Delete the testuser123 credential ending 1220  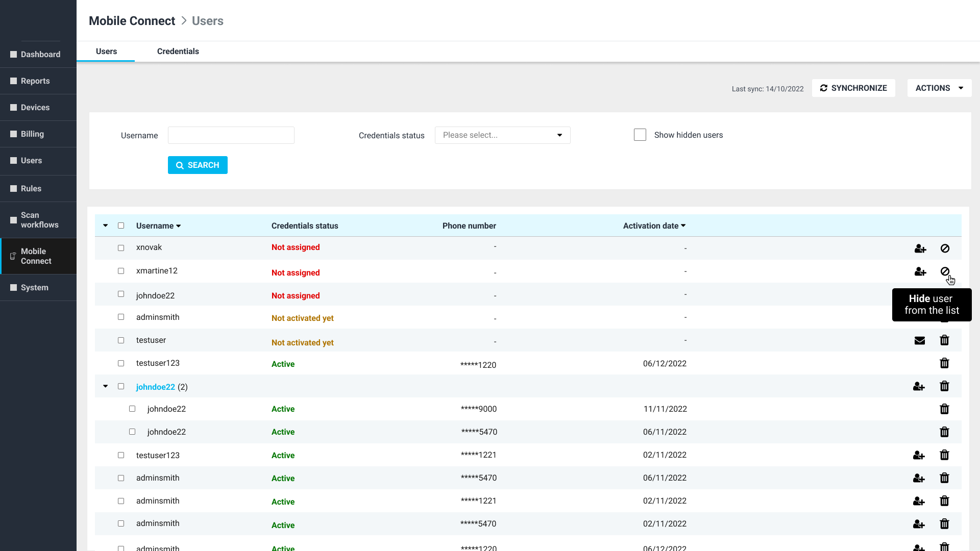(x=944, y=363)
